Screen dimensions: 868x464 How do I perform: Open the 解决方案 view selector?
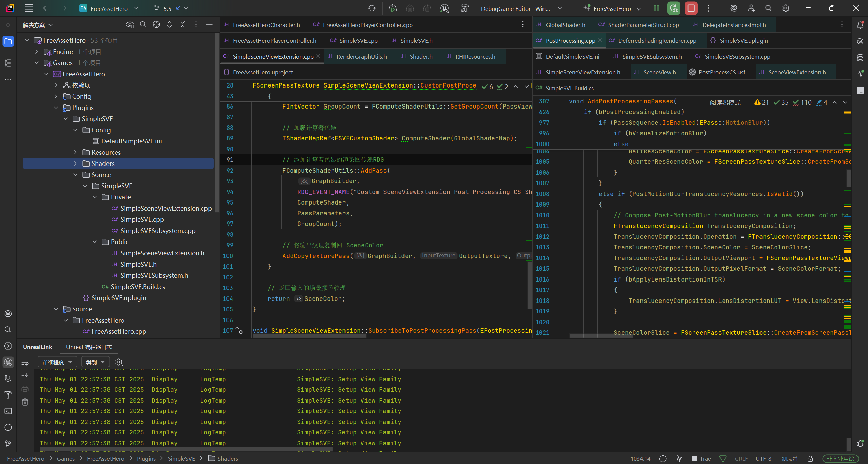pos(38,25)
